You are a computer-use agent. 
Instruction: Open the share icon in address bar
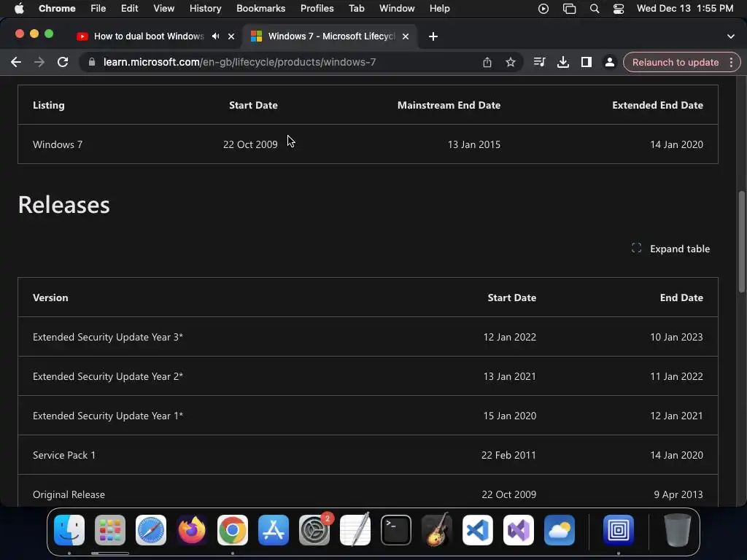487,62
